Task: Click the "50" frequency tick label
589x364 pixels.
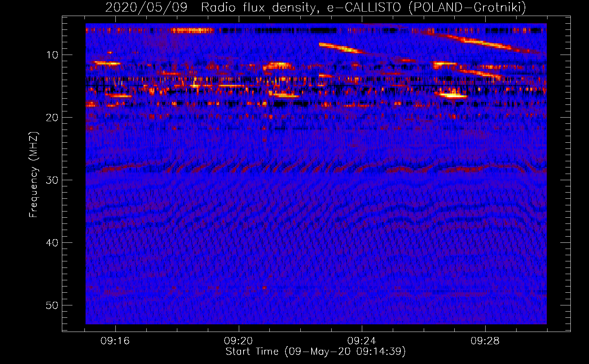Action: [52, 305]
